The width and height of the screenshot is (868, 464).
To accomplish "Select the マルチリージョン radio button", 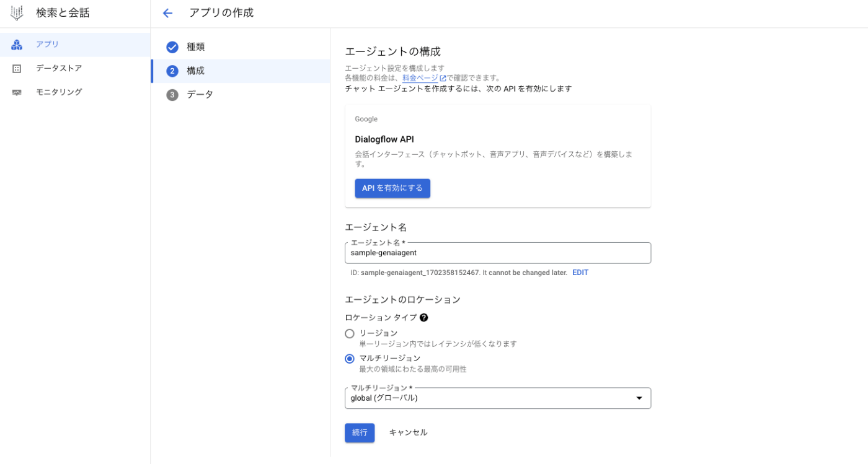I will point(350,359).
